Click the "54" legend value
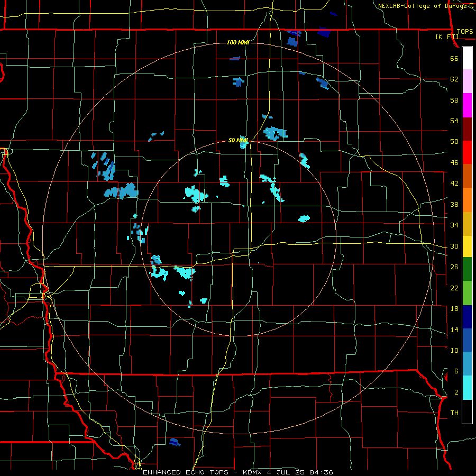The width and height of the screenshot is (476, 476). (454, 121)
